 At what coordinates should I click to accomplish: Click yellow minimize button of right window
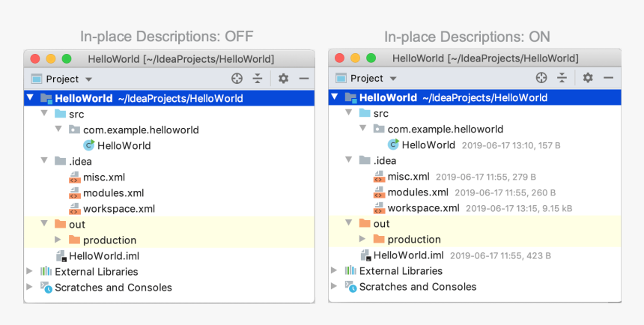pos(355,58)
